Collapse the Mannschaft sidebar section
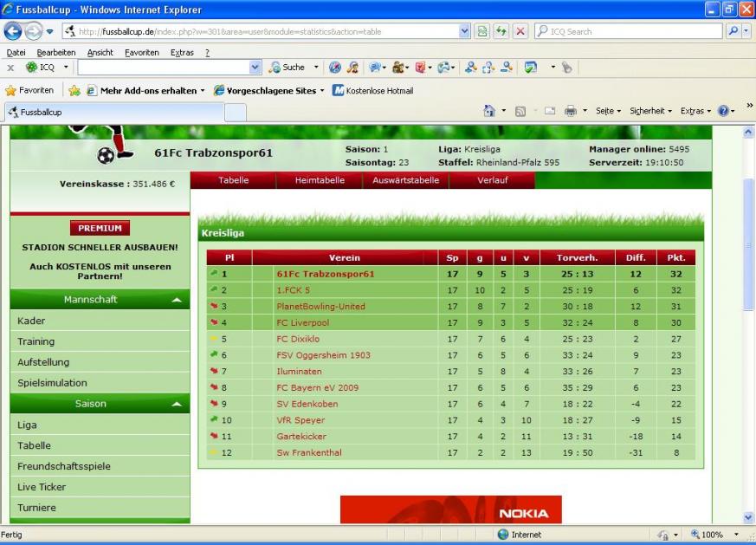Image resolution: width=756 pixels, height=545 pixels. pos(176,300)
